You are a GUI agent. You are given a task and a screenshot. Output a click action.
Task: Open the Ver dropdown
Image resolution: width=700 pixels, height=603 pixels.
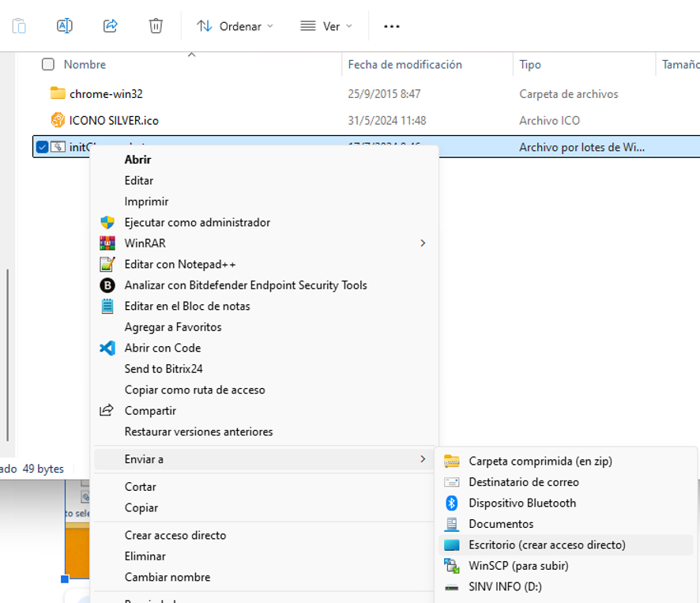(326, 26)
